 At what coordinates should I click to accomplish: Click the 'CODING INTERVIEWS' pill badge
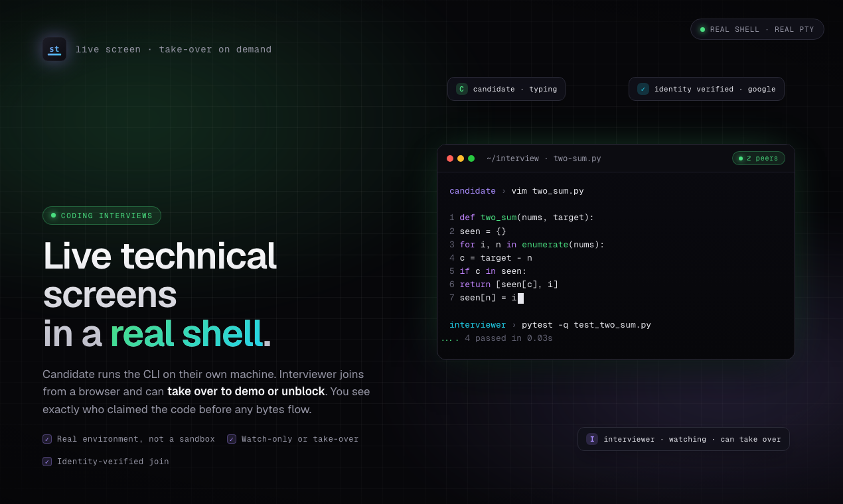tap(102, 216)
